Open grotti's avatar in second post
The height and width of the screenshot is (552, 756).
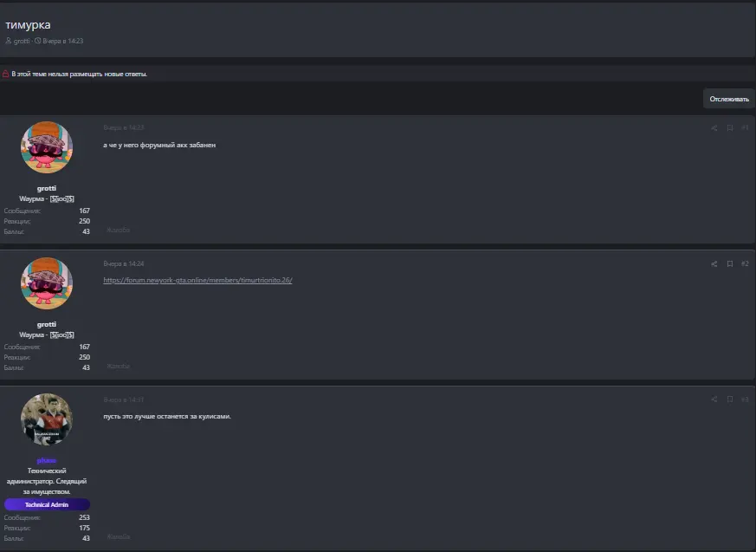click(x=47, y=283)
